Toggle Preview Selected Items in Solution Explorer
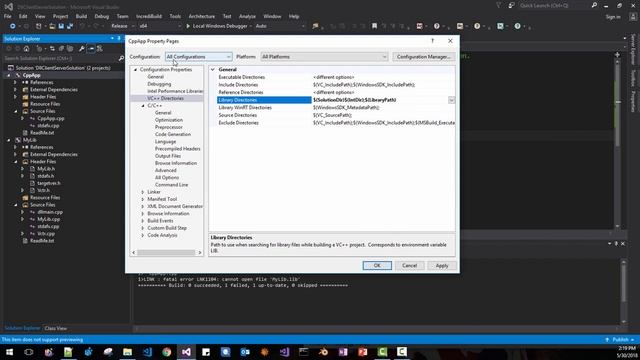 tap(91, 49)
